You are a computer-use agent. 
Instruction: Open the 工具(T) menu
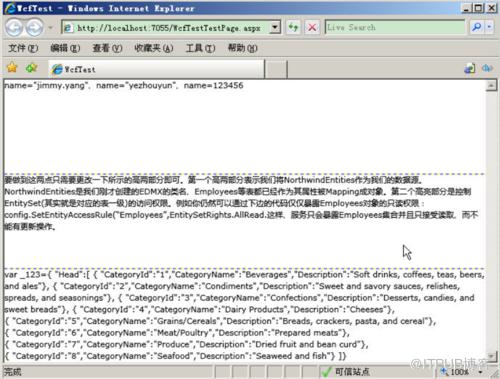(200, 48)
